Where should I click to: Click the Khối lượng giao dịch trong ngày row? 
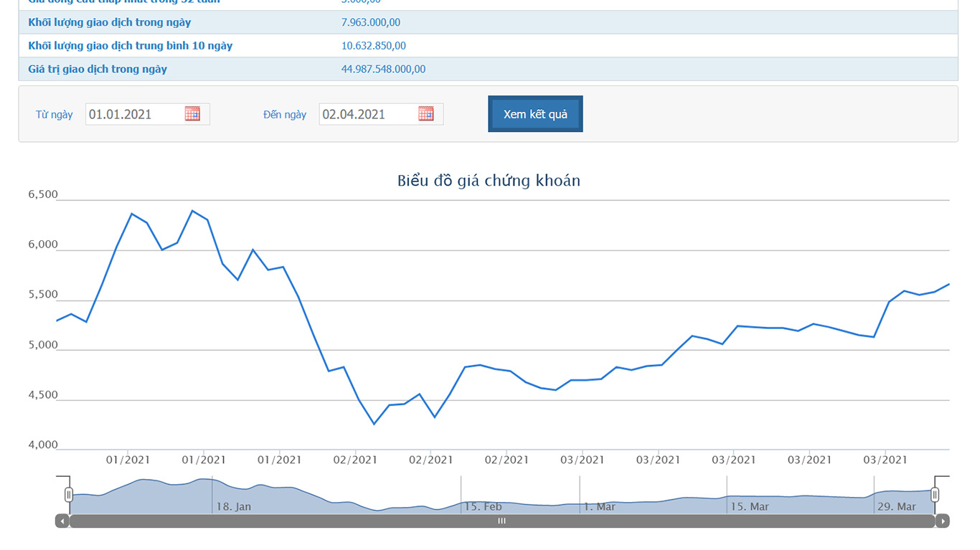pyautogui.click(x=110, y=22)
